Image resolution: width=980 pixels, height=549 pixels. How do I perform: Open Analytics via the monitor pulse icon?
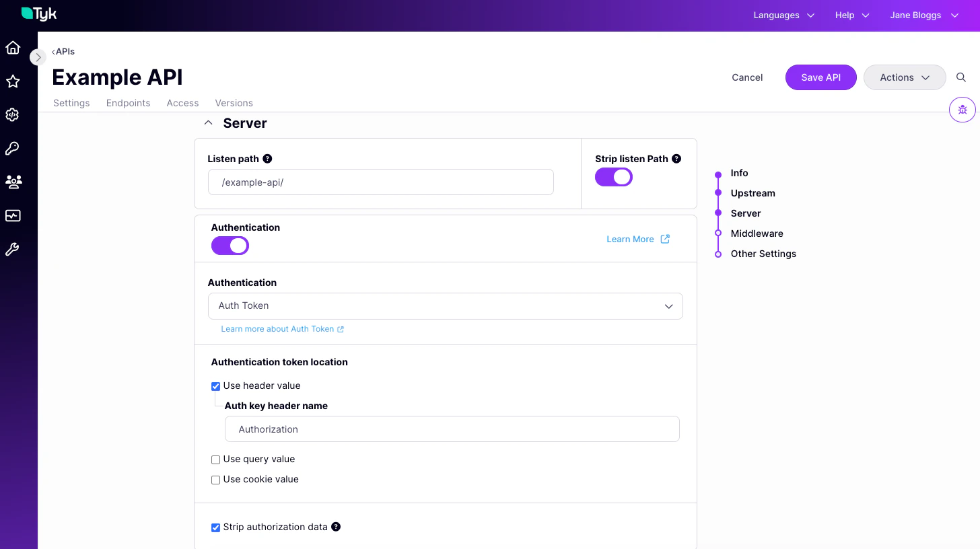point(12,215)
